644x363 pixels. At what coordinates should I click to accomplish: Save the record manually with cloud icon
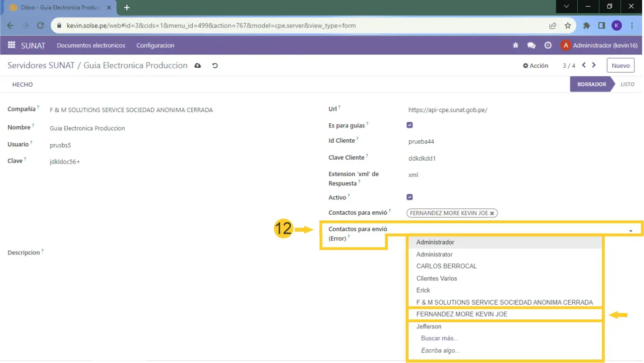pyautogui.click(x=198, y=66)
